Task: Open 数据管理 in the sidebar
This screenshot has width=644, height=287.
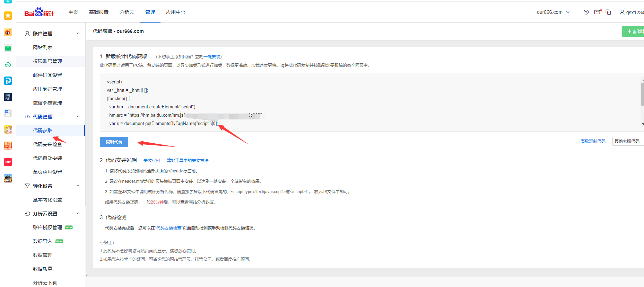Action: coord(43,255)
